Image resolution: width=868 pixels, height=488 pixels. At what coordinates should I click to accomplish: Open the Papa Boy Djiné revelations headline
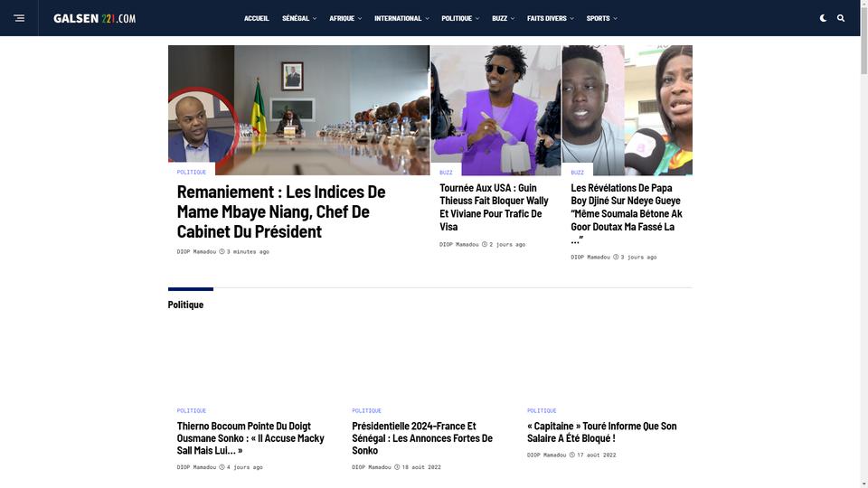coord(626,213)
